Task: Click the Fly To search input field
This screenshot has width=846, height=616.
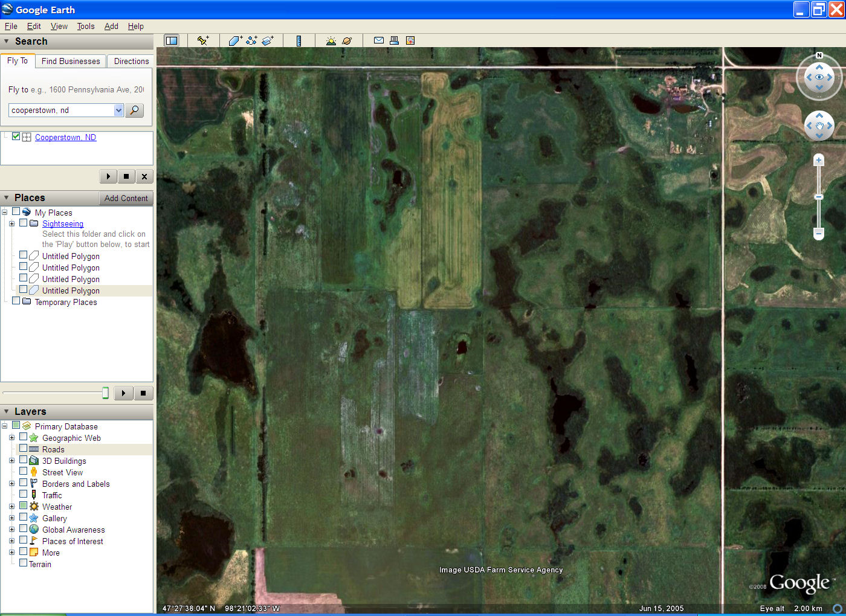Action: click(x=61, y=110)
